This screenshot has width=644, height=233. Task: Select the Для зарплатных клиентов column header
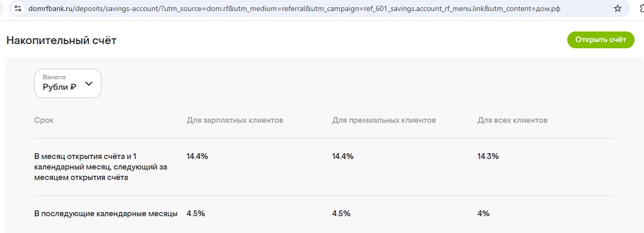234,120
